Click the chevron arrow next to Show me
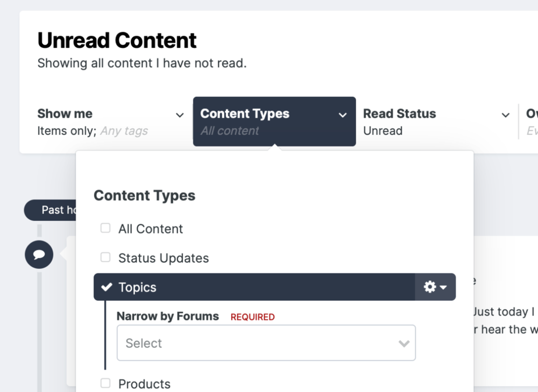The image size is (538, 392). pos(180,115)
